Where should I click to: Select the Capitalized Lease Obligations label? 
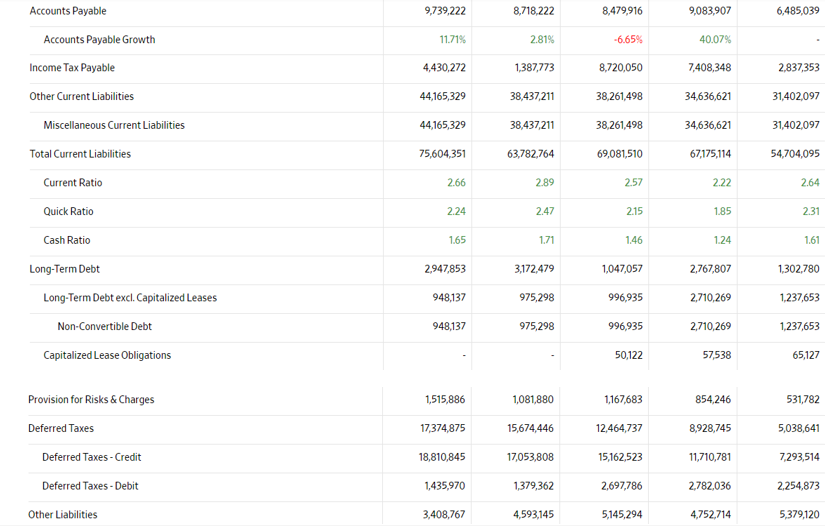[107, 355]
